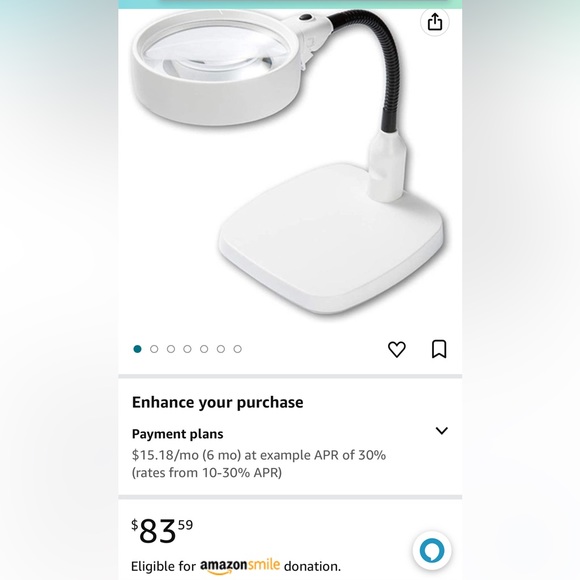Open the Alexa assistant bubble

pyautogui.click(x=432, y=550)
